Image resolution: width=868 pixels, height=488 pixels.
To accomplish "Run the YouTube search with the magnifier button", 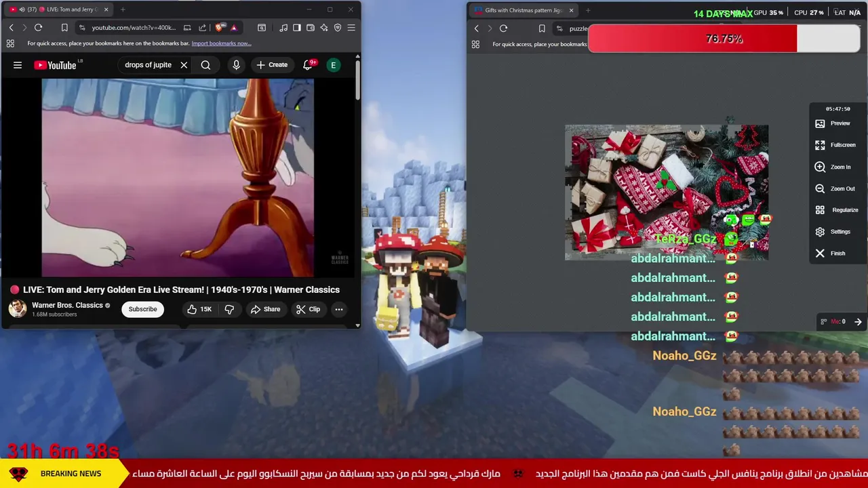I will tap(205, 65).
